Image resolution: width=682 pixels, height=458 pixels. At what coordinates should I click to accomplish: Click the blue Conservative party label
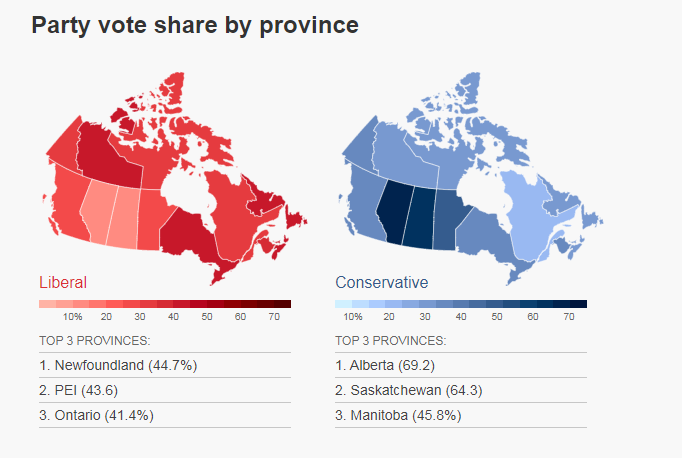coord(382,283)
